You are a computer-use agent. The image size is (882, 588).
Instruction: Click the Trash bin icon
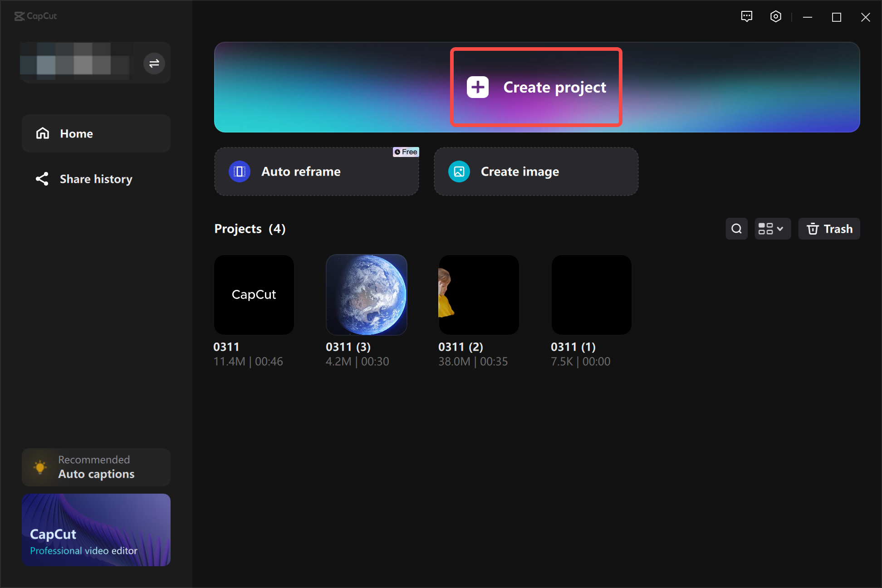click(x=813, y=229)
